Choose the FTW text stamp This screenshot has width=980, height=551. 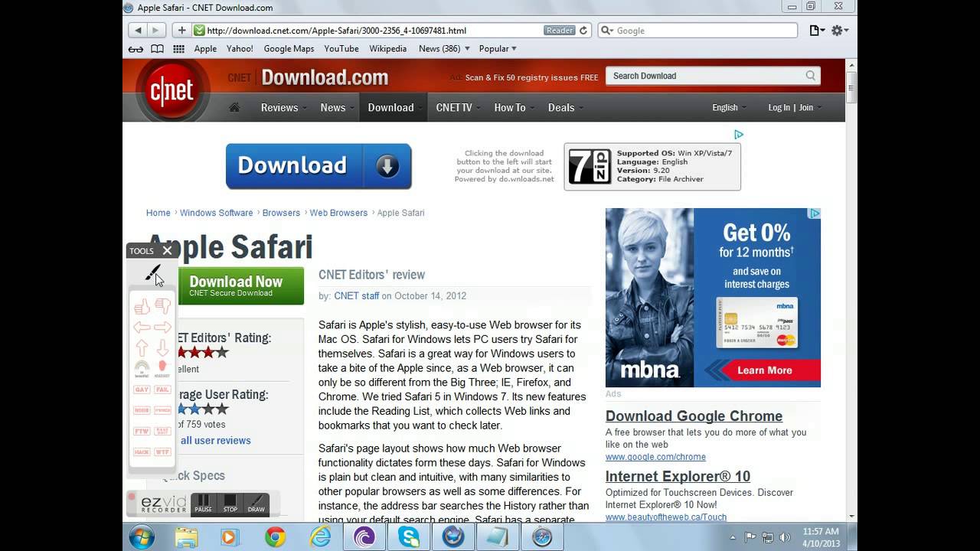tap(142, 431)
